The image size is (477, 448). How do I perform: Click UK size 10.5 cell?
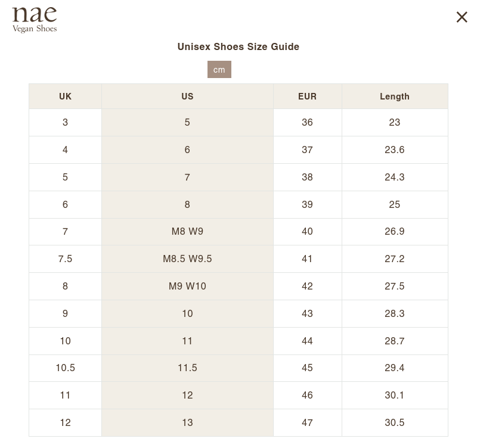(65, 368)
